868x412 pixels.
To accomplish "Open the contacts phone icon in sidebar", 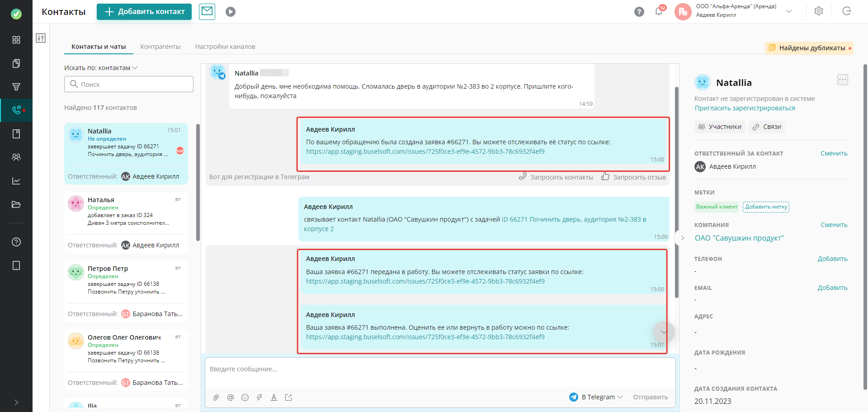I will (16, 110).
